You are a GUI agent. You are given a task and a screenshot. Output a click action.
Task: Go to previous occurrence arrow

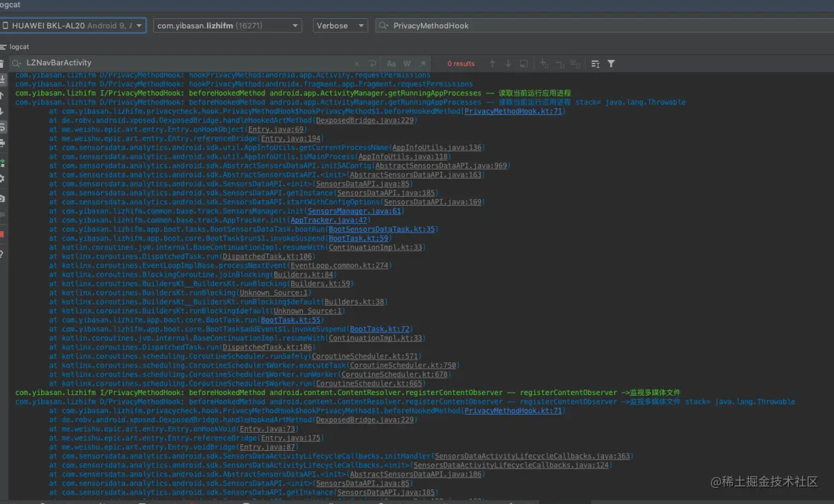[x=492, y=63]
